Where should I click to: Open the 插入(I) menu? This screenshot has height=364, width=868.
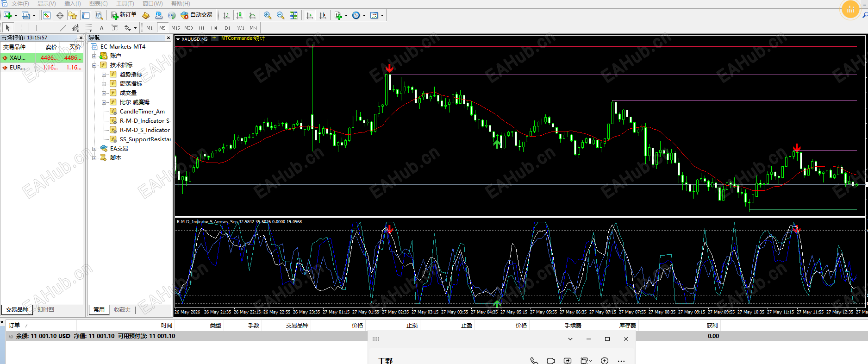73,4
